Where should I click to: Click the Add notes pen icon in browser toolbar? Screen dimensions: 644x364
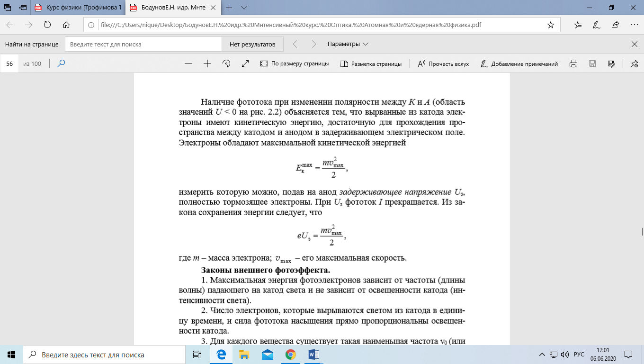[x=597, y=25]
